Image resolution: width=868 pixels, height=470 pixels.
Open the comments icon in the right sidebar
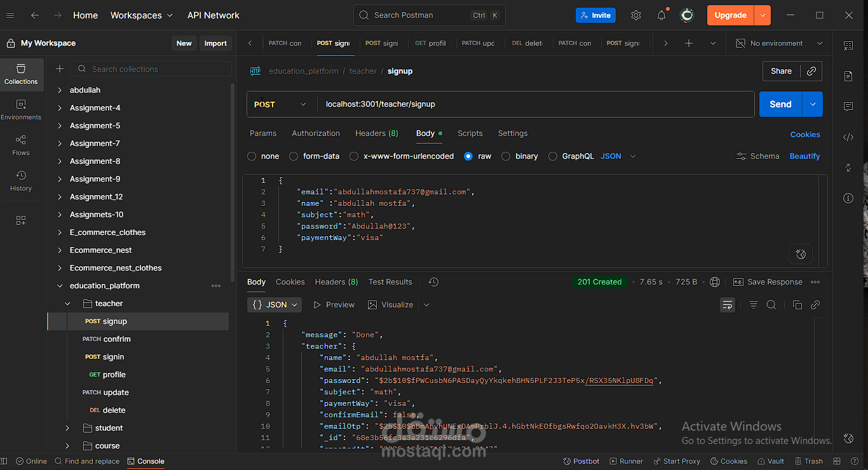(848, 107)
